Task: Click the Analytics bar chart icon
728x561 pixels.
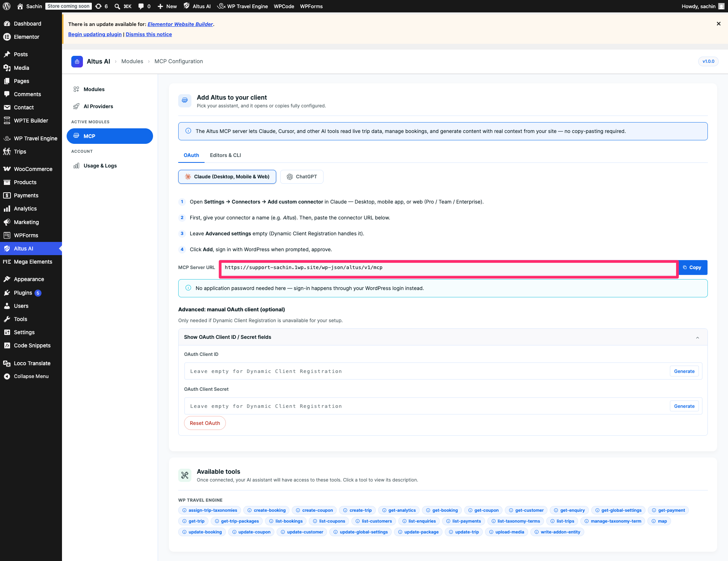Action: pyautogui.click(x=7, y=209)
